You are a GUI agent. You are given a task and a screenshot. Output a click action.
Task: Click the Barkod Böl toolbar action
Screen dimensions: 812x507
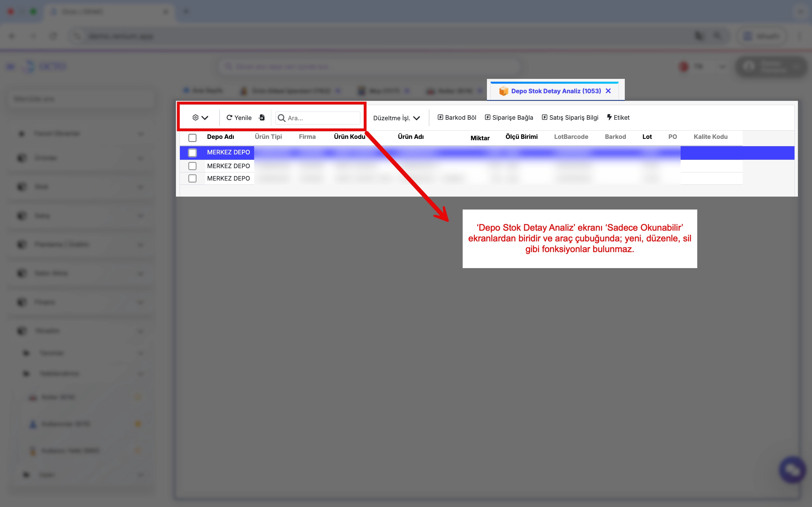457,118
